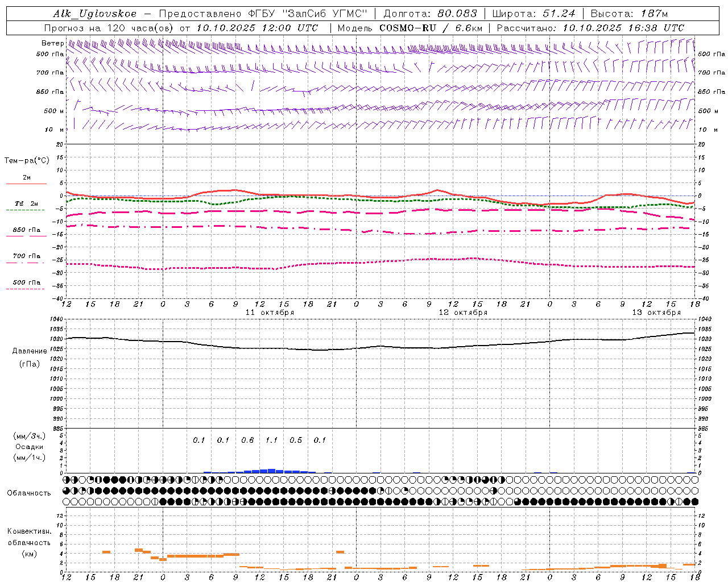
Task: Click the 11 октября date label
Action: 270,313
